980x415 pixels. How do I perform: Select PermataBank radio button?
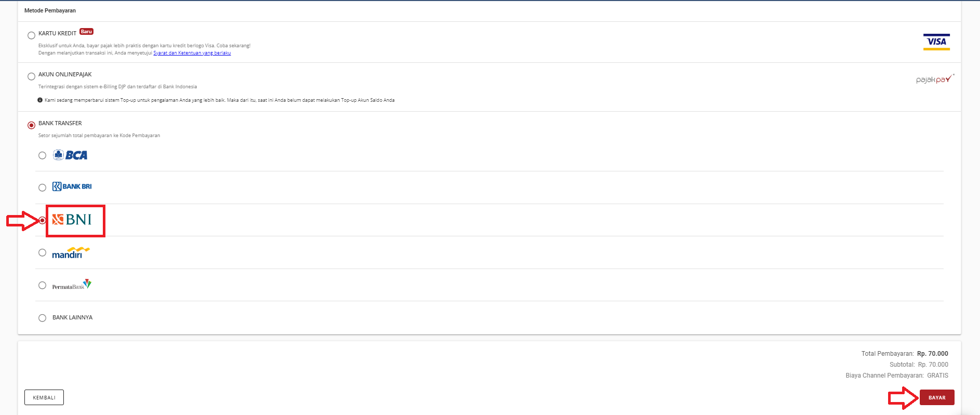point(42,285)
